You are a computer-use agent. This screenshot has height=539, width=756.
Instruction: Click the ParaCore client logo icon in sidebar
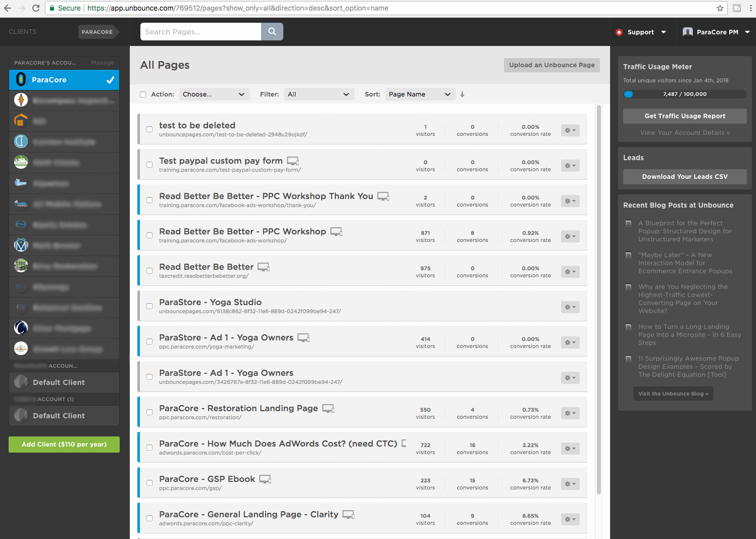(x=21, y=80)
